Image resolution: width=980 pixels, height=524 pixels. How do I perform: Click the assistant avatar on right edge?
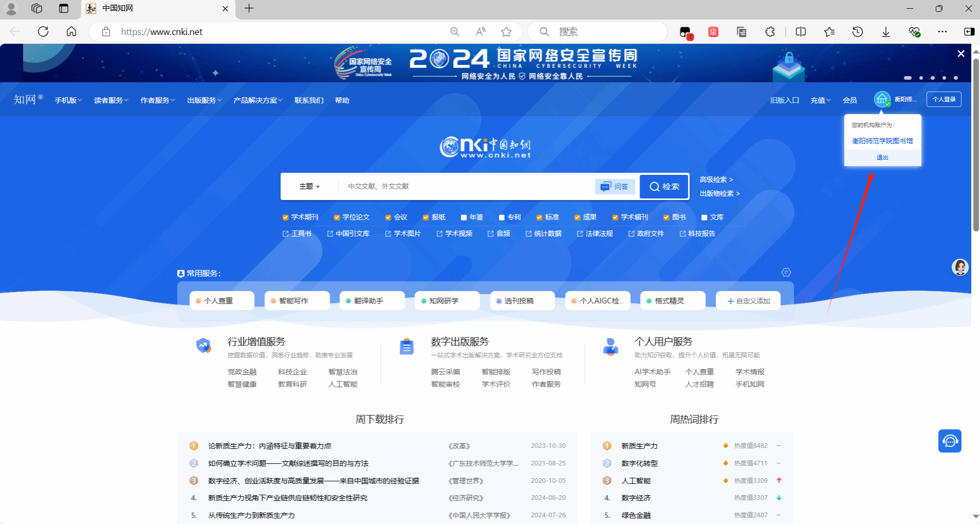coord(959,267)
